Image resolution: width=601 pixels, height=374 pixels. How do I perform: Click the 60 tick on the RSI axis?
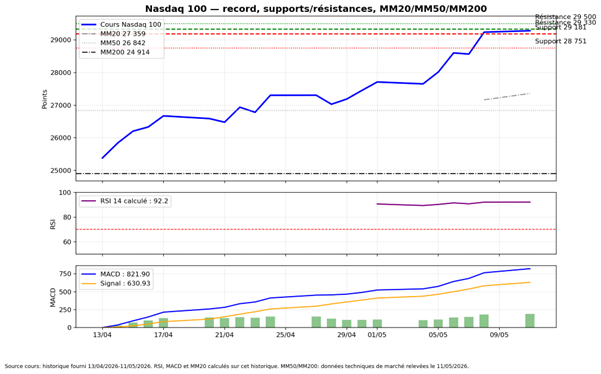point(68,242)
